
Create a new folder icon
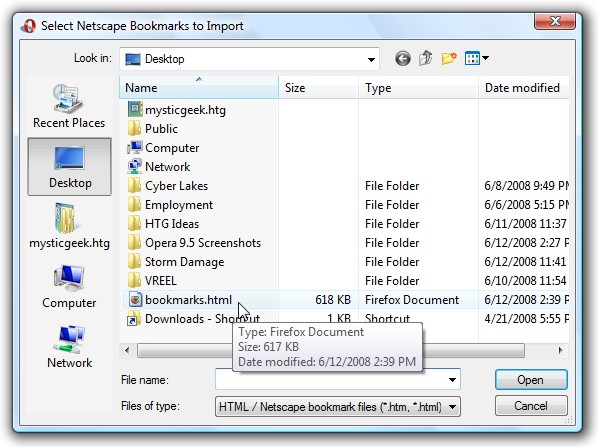(x=449, y=58)
